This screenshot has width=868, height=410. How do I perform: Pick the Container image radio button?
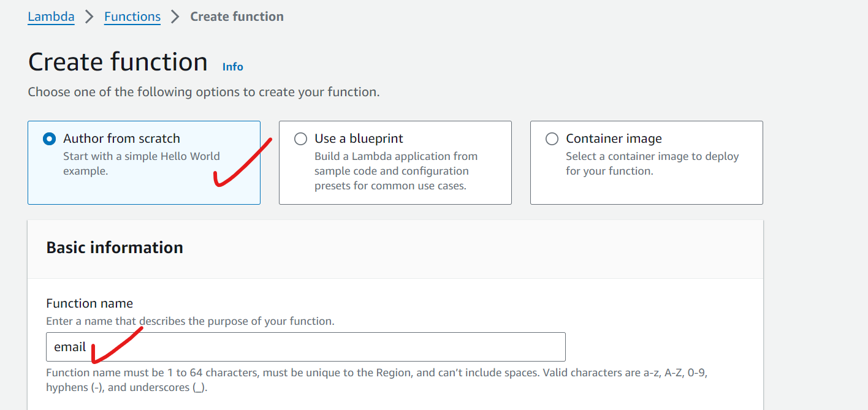tap(552, 139)
